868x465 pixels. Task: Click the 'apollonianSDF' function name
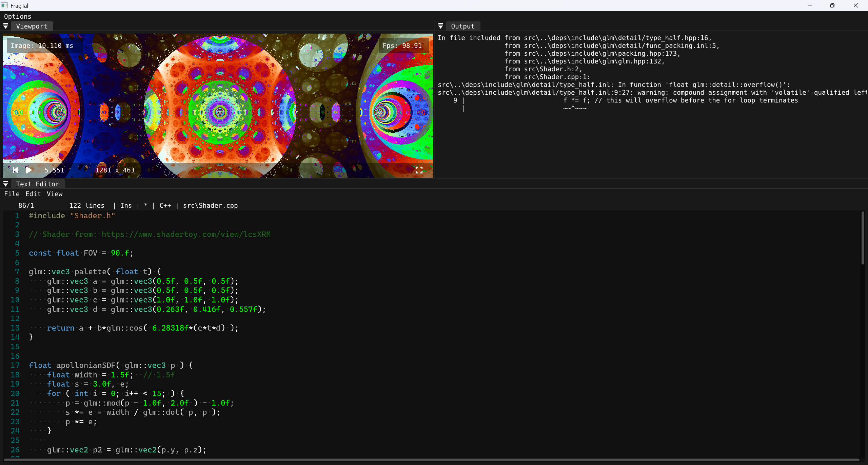click(x=86, y=365)
